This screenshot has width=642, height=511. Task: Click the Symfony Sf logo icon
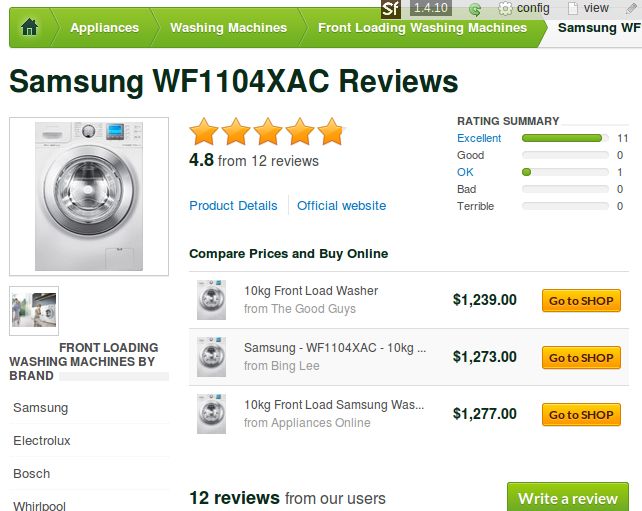391,9
